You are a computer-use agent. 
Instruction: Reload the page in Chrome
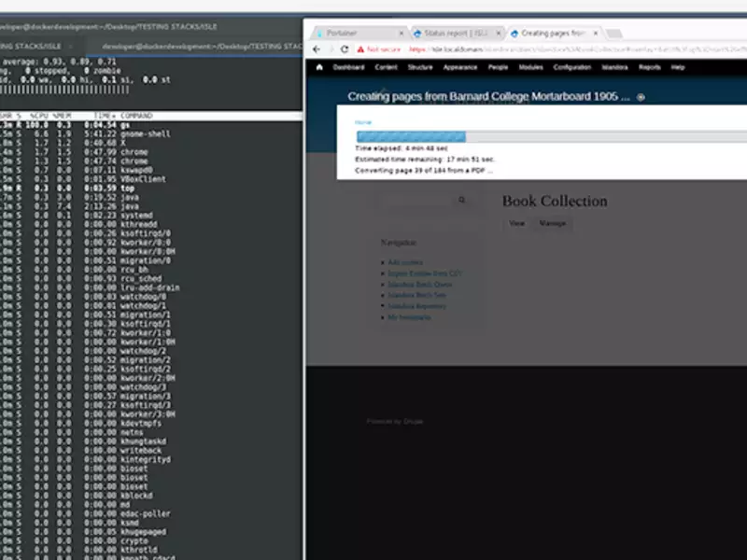click(345, 49)
